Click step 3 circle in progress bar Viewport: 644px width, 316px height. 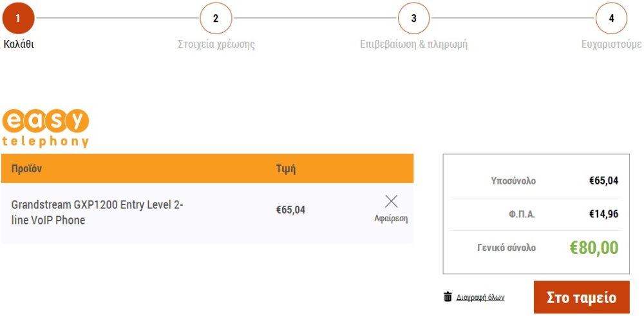pyautogui.click(x=413, y=18)
